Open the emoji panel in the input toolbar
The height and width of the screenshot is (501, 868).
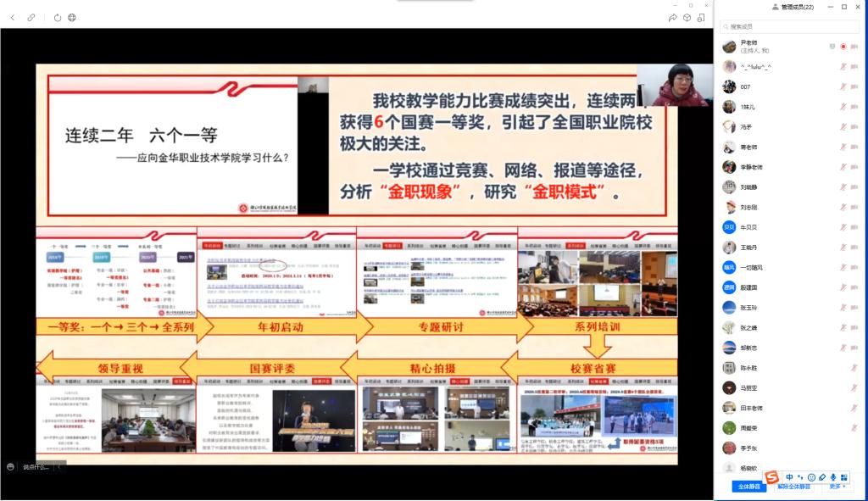coord(811,478)
